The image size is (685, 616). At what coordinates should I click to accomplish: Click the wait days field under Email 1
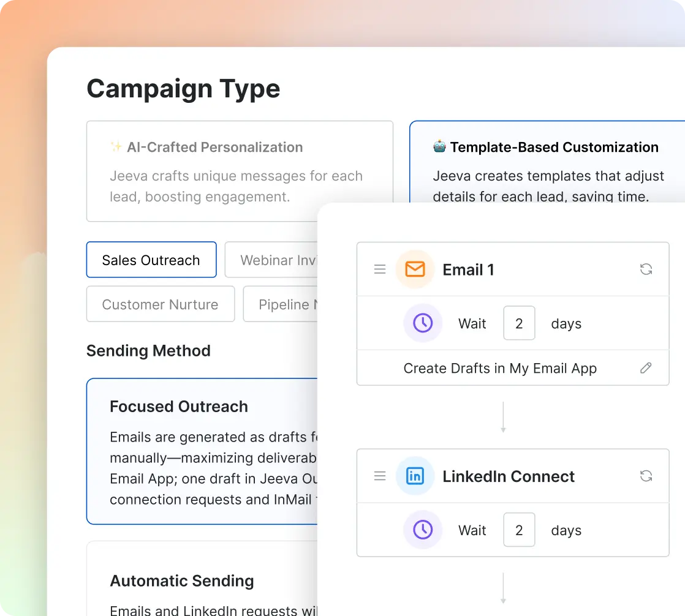pyautogui.click(x=519, y=323)
